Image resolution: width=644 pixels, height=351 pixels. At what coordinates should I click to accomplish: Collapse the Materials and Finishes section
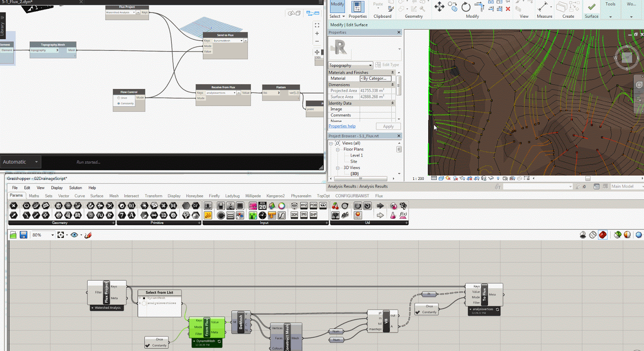392,72
